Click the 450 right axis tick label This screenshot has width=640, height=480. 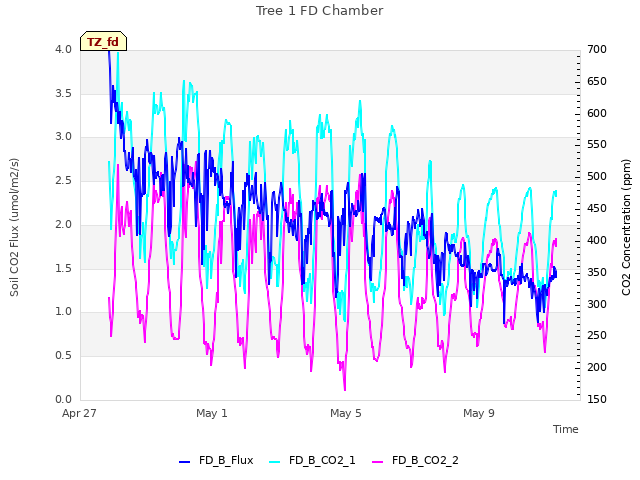coord(597,208)
